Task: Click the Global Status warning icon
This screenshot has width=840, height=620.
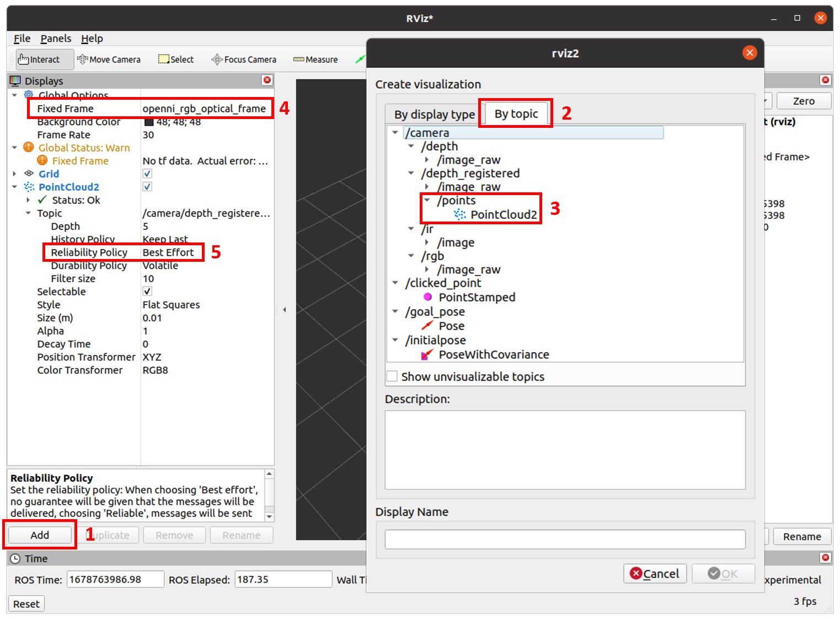Action: (x=29, y=148)
